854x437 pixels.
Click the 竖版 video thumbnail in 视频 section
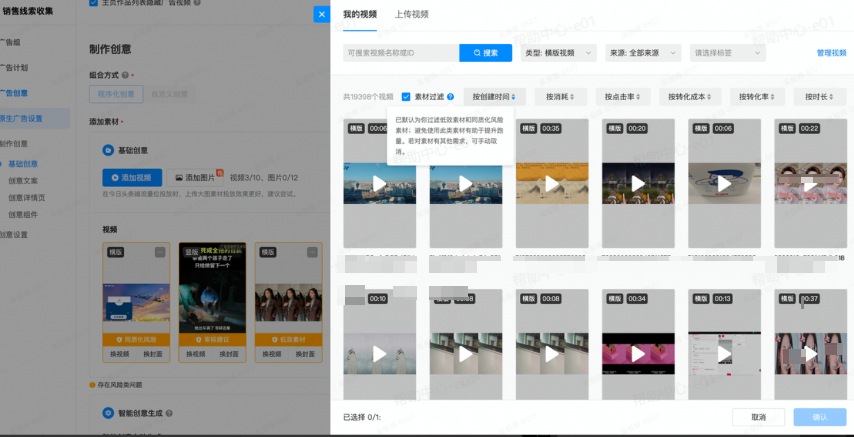click(x=212, y=288)
